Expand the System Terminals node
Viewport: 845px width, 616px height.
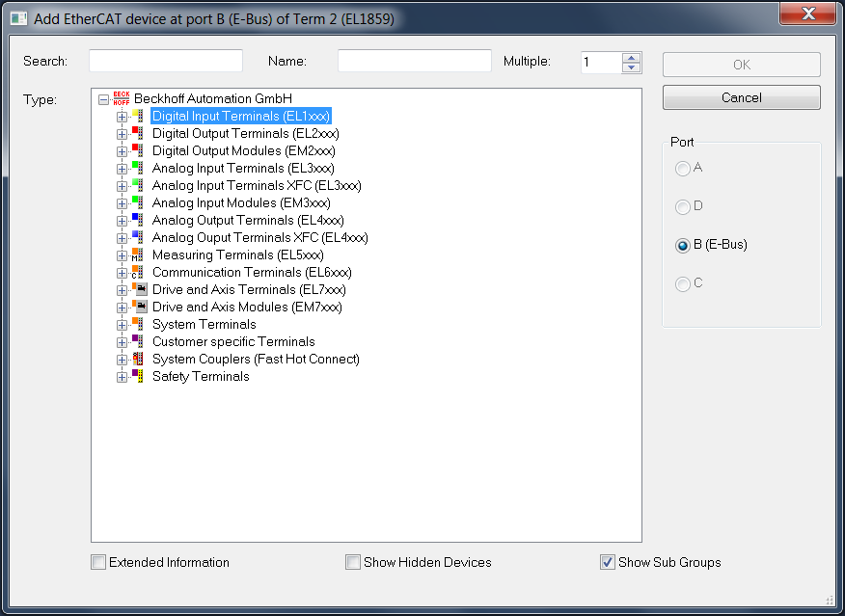pos(122,325)
